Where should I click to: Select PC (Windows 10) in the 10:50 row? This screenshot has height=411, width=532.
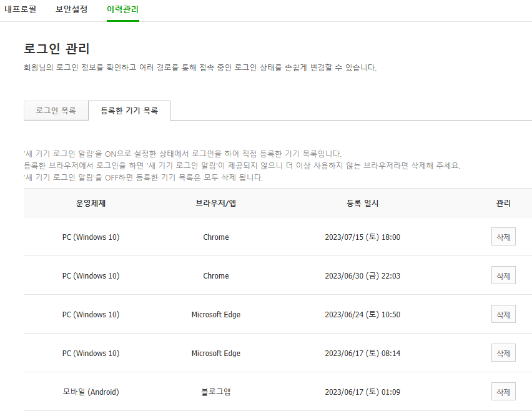[x=91, y=314]
